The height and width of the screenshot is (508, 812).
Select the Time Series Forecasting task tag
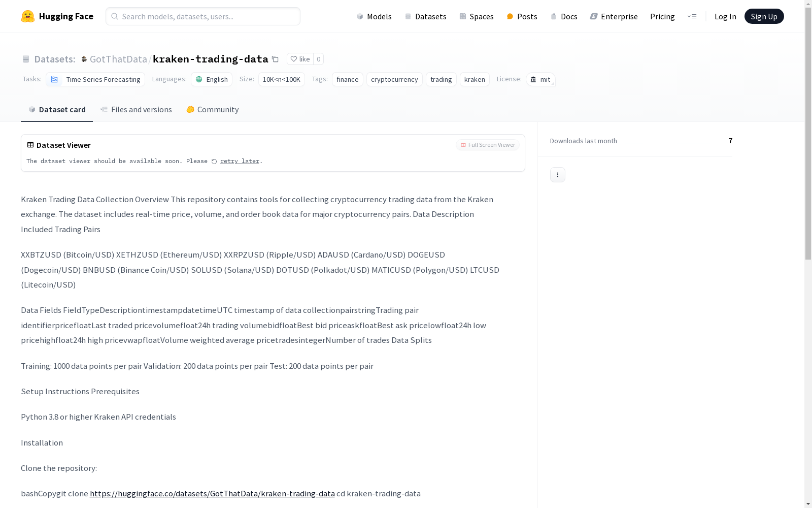click(95, 79)
